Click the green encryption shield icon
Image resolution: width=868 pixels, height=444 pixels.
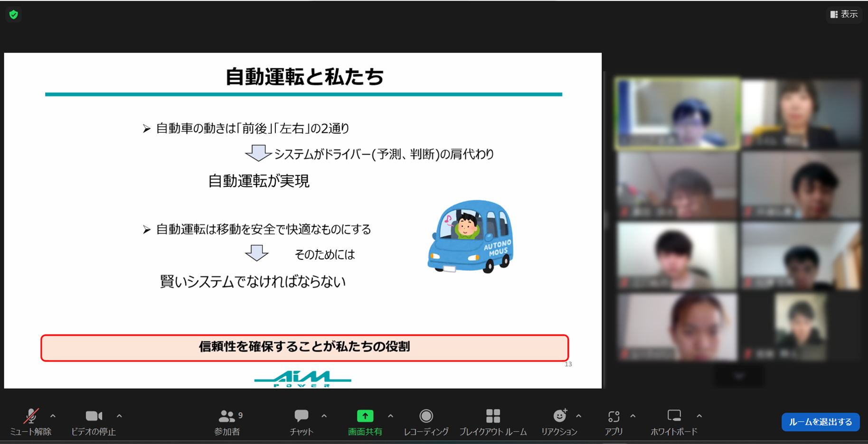tap(14, 15)
